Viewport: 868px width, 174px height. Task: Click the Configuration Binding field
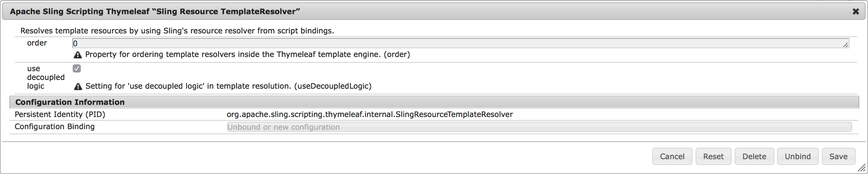click(x=539, y=127)
